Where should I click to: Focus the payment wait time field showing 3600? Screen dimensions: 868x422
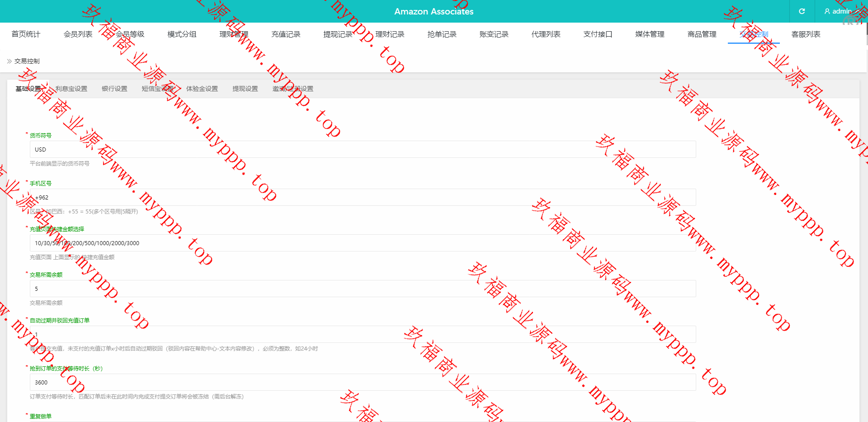[x=363, y=382]
